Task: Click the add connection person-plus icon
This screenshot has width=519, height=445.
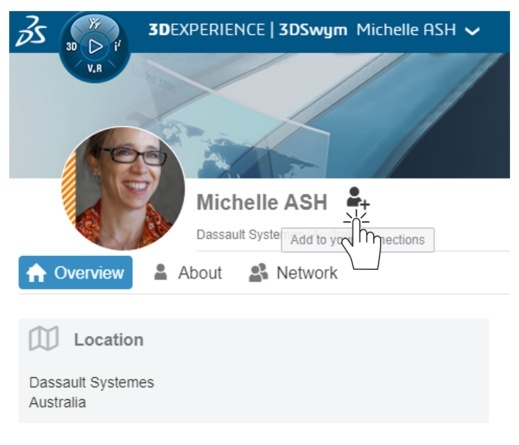Action: [x=358, y=198]
